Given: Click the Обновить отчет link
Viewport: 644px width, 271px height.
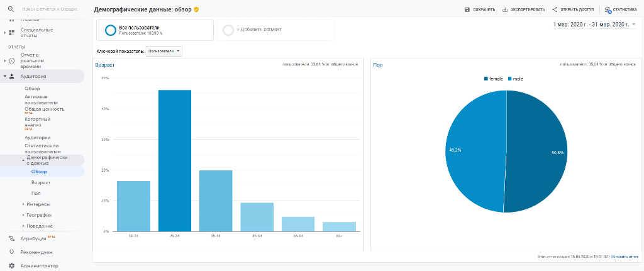Looking at the screenshot, I should pos(623,257).
